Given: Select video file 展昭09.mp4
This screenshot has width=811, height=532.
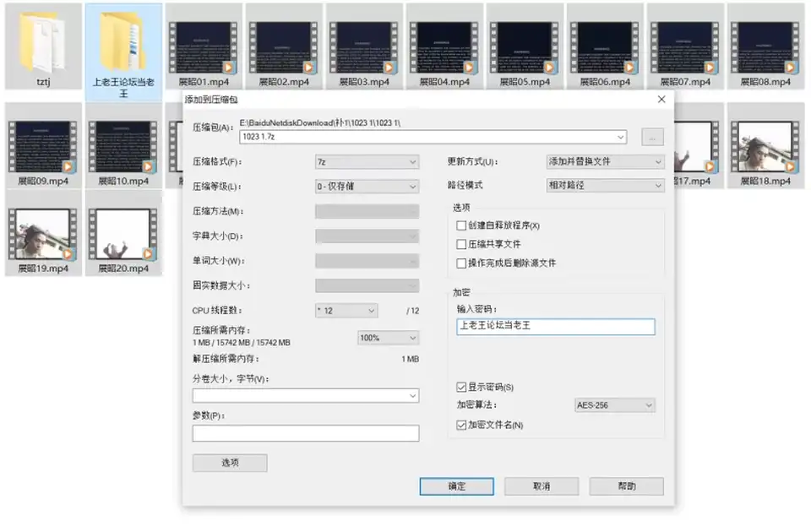Looking at the screenshot, I should click(x=43, y=146).
